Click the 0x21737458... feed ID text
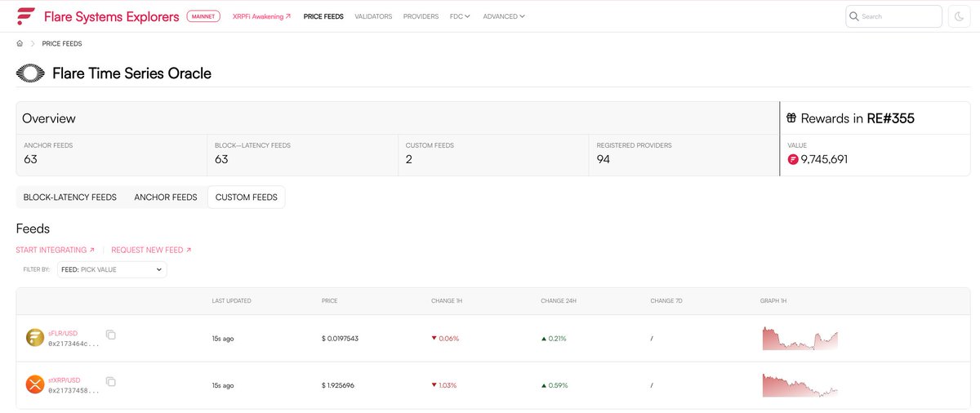This screenshot has width=980, height=413. pos(74,390)
